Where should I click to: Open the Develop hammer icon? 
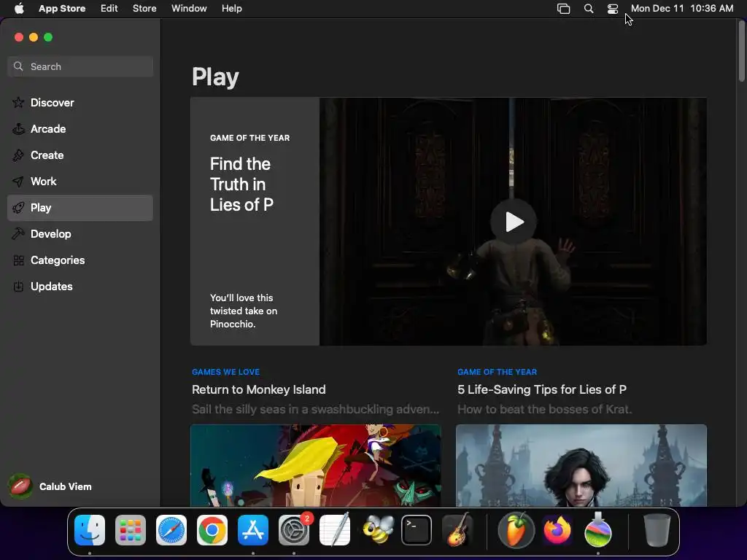18,234
